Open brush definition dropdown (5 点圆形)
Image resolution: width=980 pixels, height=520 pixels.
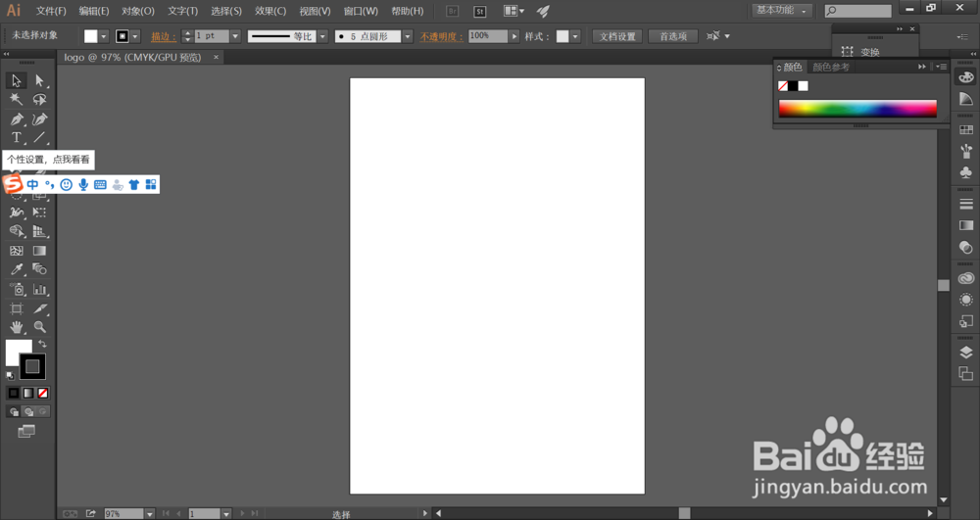point(408,36)
